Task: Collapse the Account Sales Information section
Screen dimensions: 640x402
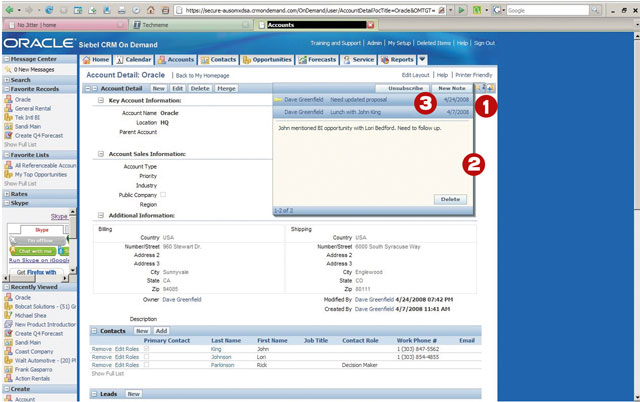Action: pyautogui.click(x=101, y=154)
